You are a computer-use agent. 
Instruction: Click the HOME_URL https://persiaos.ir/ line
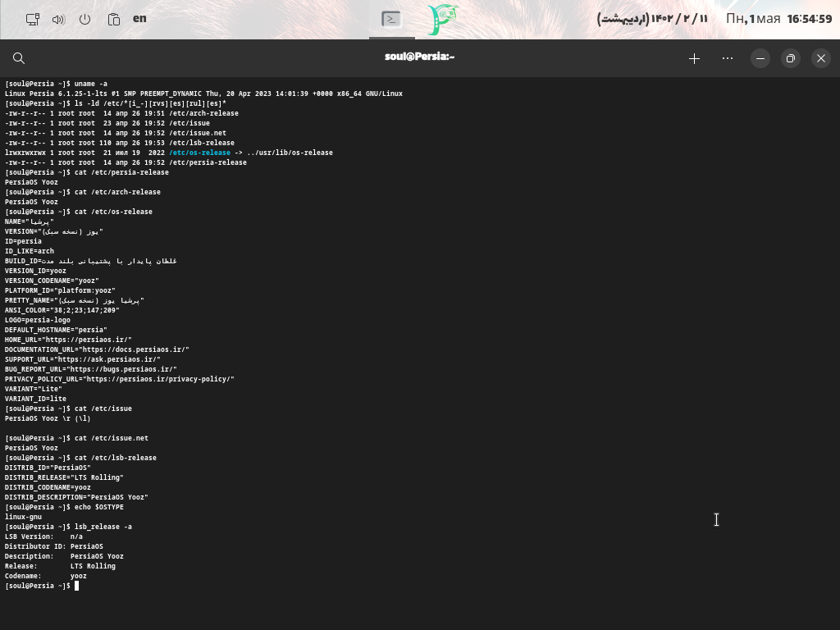pos(68,340)
